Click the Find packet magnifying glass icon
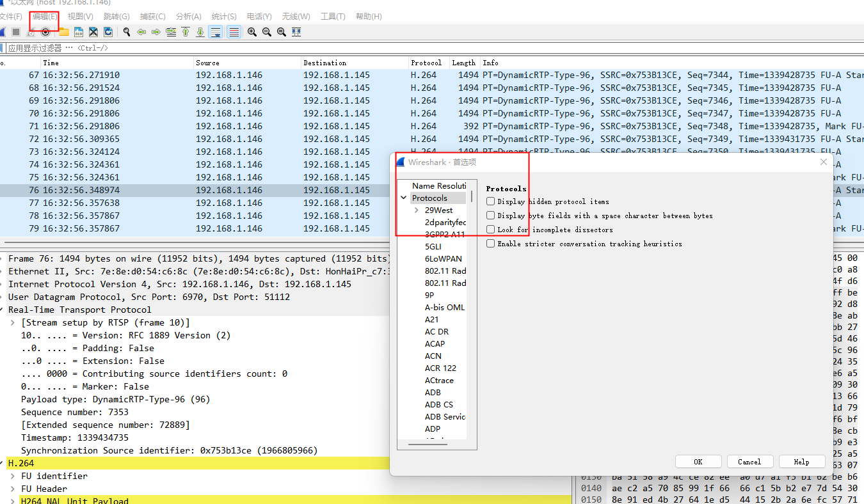The height and width of the screenshot is (504, 864). pyautogui.click(x=126, y=31)
